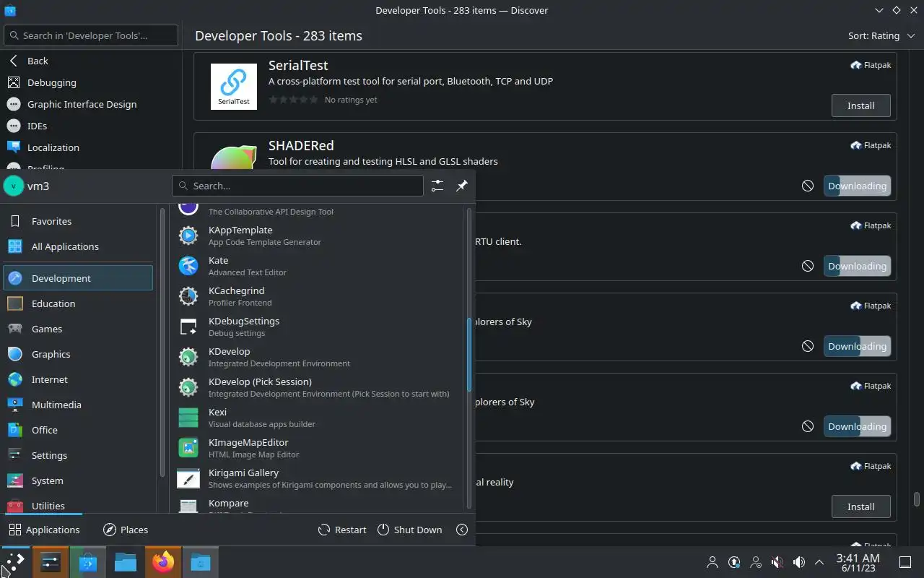
Task: Select the Graphics category
Action: [x=78, y=354]
